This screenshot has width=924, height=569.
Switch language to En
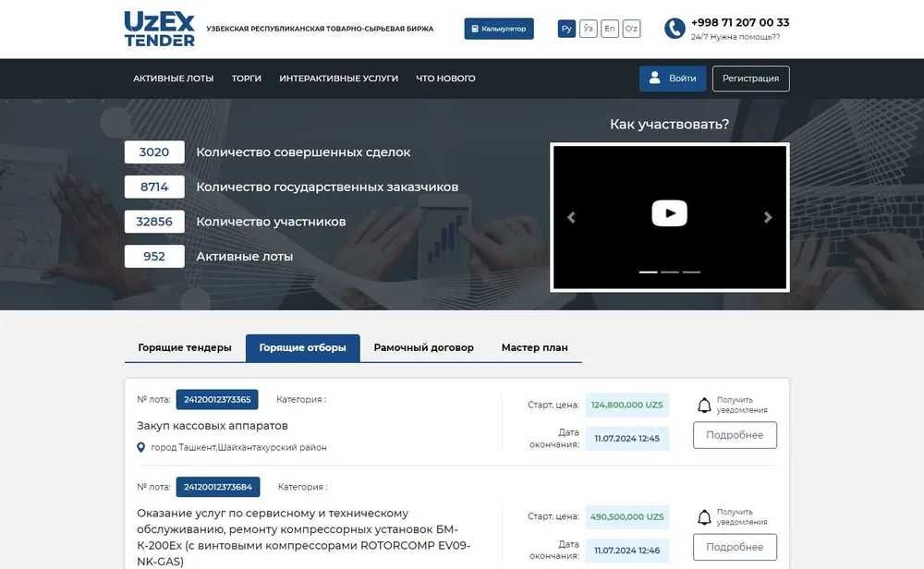tap(610, 29)
